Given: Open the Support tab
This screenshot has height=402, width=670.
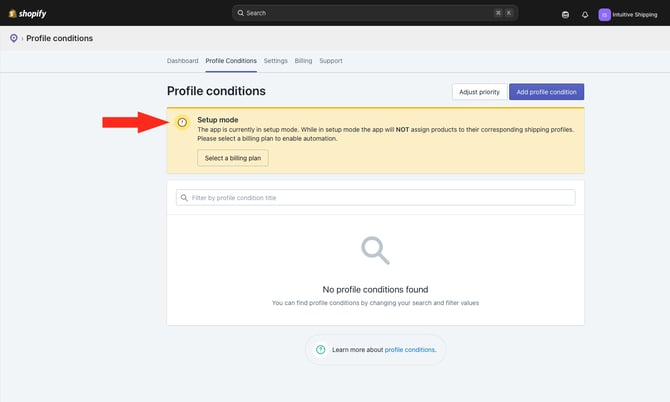Looking at the screenshot, I should coord(331,61).
